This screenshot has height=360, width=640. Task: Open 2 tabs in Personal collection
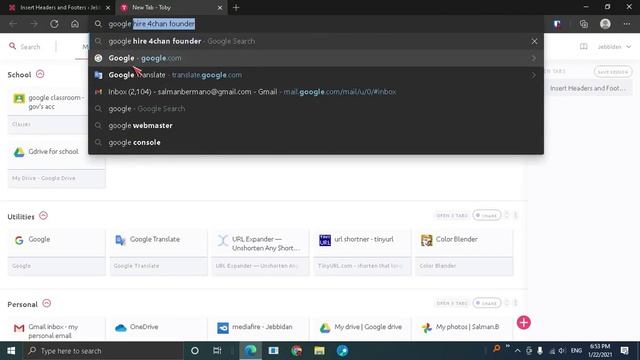[452, 303]
